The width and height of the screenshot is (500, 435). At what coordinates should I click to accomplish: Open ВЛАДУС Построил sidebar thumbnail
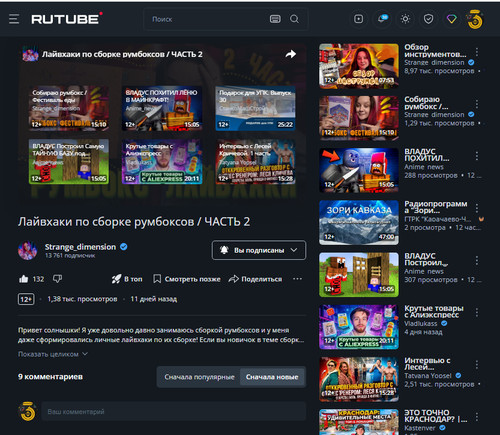(x=359, y=274)
